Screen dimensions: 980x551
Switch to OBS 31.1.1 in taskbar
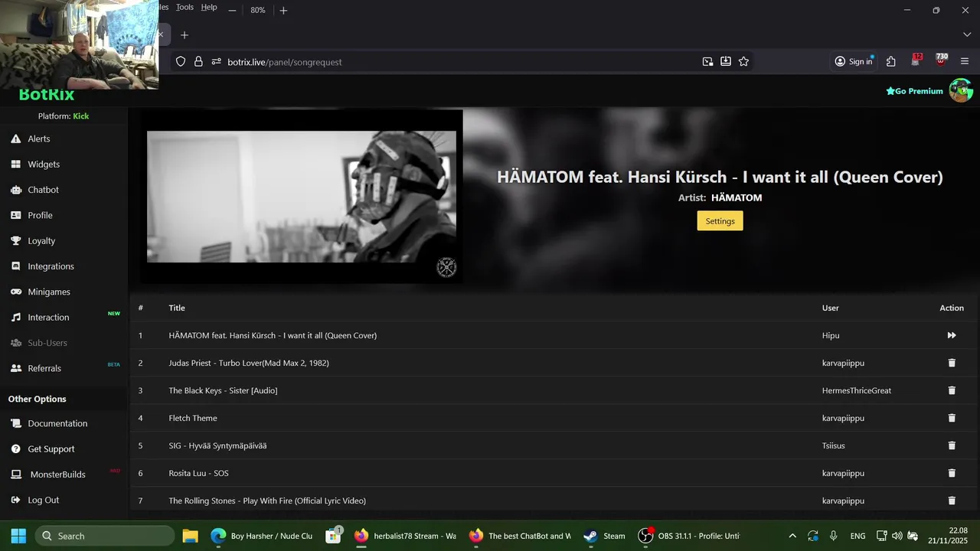(x=689, y=536)
